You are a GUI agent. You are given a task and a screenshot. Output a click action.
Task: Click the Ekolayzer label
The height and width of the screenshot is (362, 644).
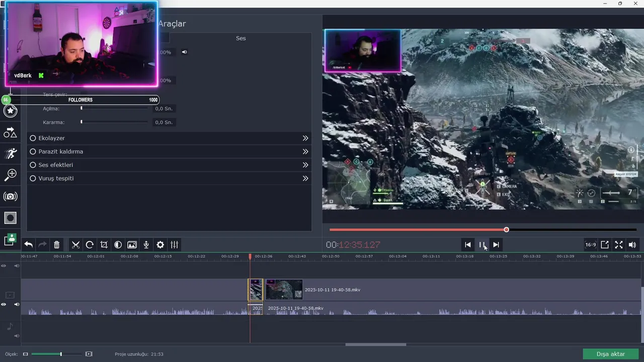(51, 138)
